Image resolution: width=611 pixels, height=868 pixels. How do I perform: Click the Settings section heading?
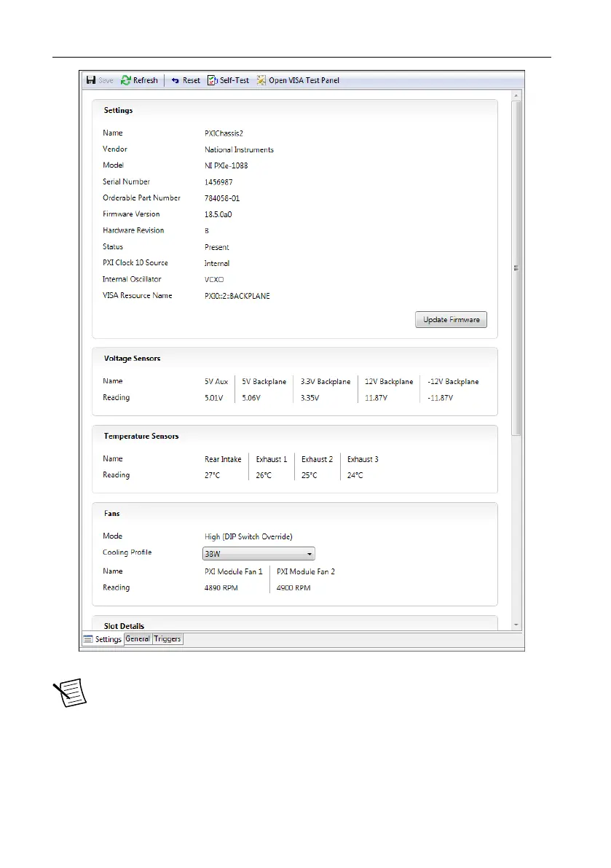118,110
